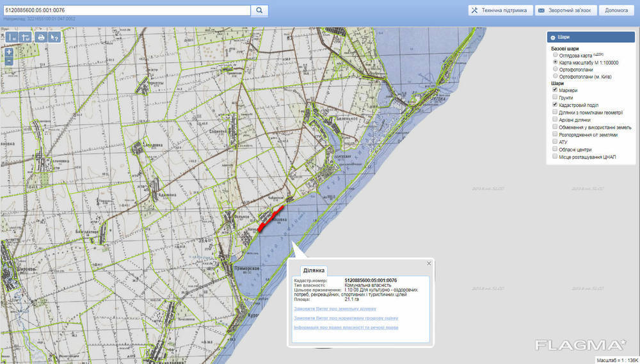This screenshot has width=640, height=364.
Task: Click the magnifier search button
Action: pyautogui.click(x=259, y=10)
